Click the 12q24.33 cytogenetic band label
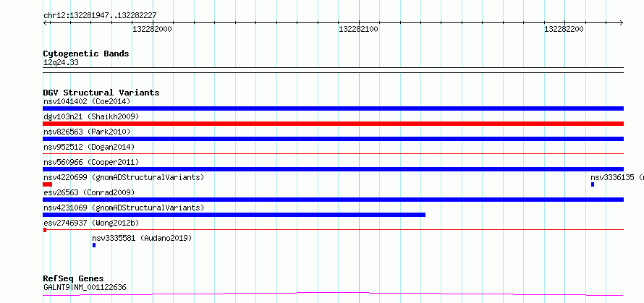 pyautogui.click(x=61, y=63)
